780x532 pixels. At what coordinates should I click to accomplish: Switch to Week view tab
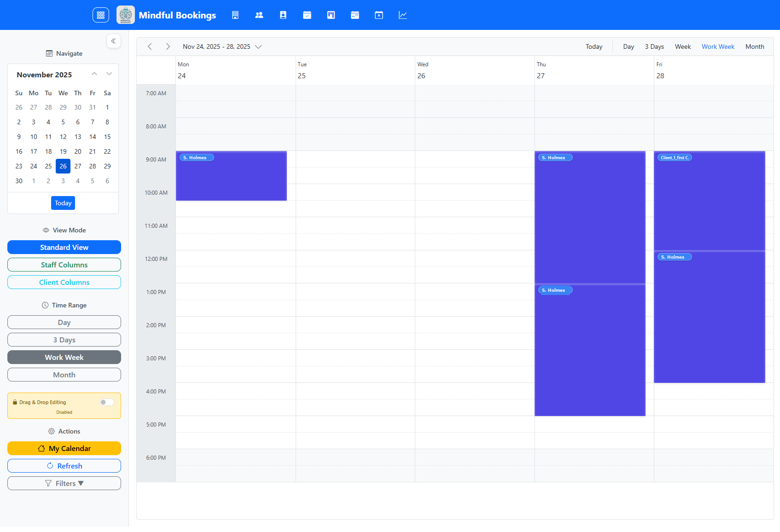(683, 46)
